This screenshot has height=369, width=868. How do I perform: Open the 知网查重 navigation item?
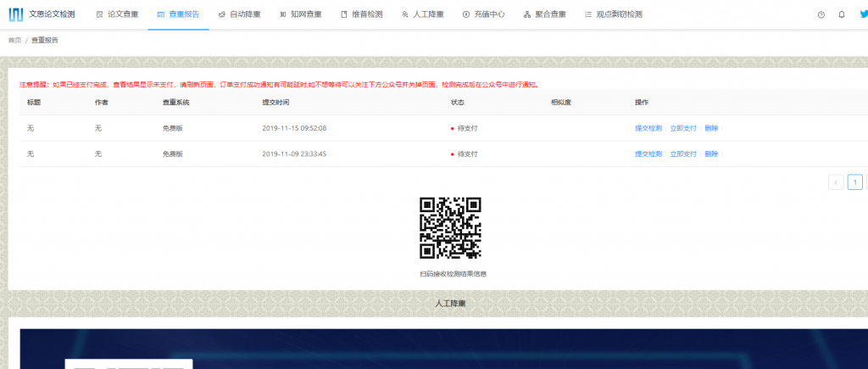pyautogui.click(x=301, y=14)
